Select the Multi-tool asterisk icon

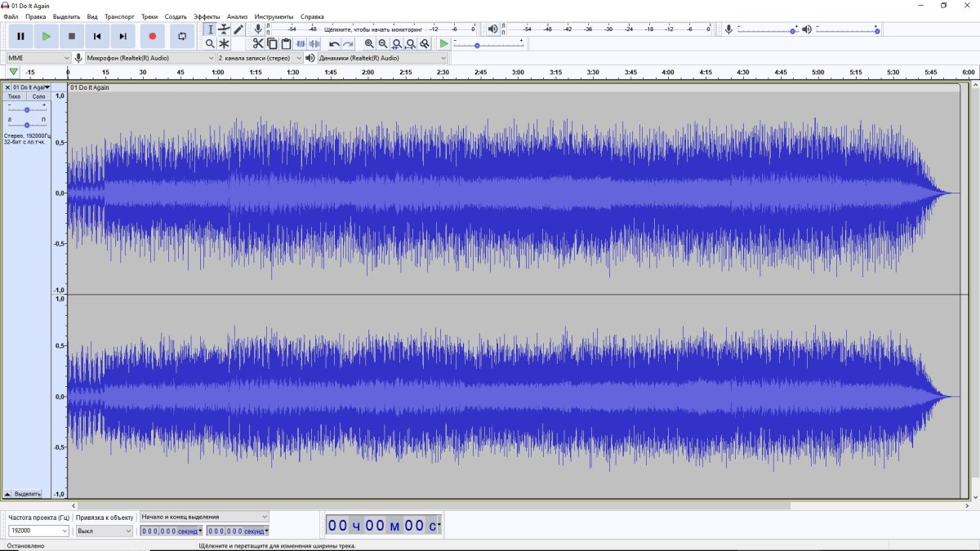click(224, 43)
